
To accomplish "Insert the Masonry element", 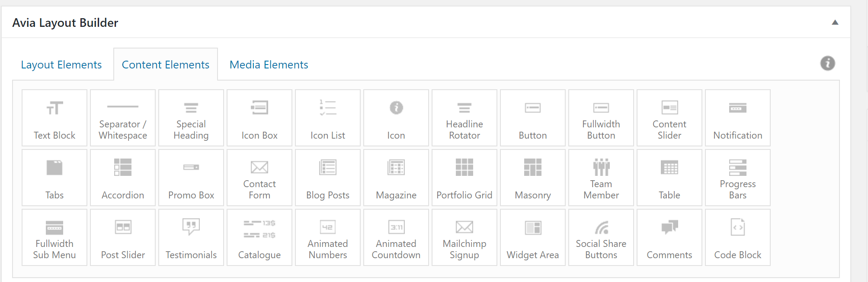I will pos(533,178).
